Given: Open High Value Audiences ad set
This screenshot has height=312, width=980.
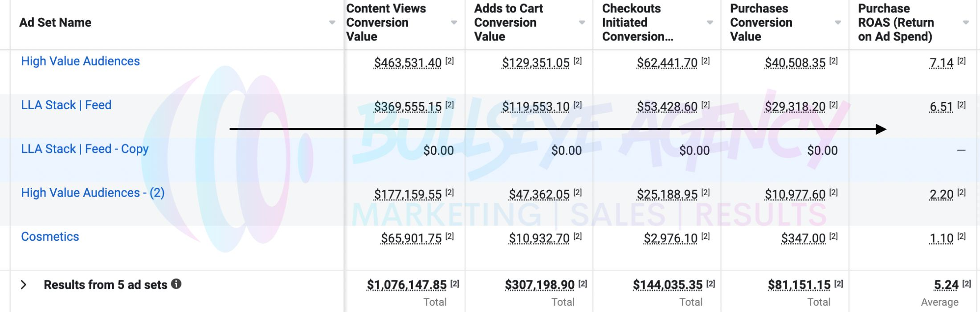Looking at the screenshot, I should (81, 62).
